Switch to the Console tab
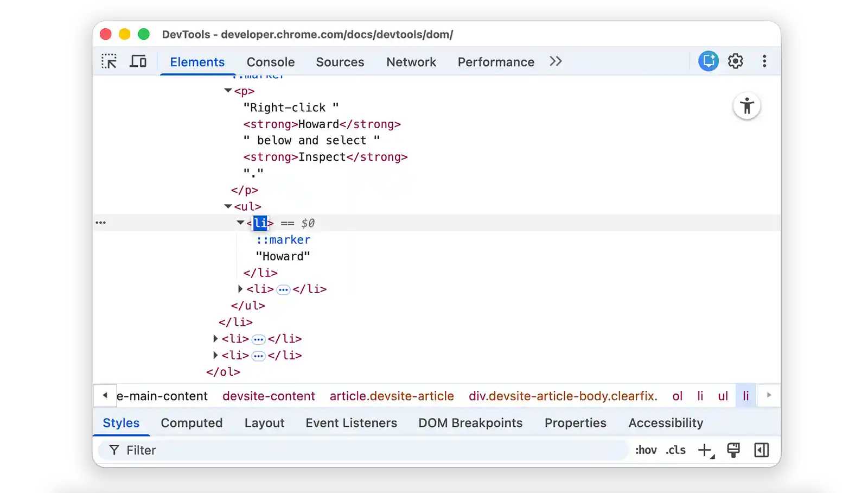This screenshot has width=868, height=493. click(270, 62)
